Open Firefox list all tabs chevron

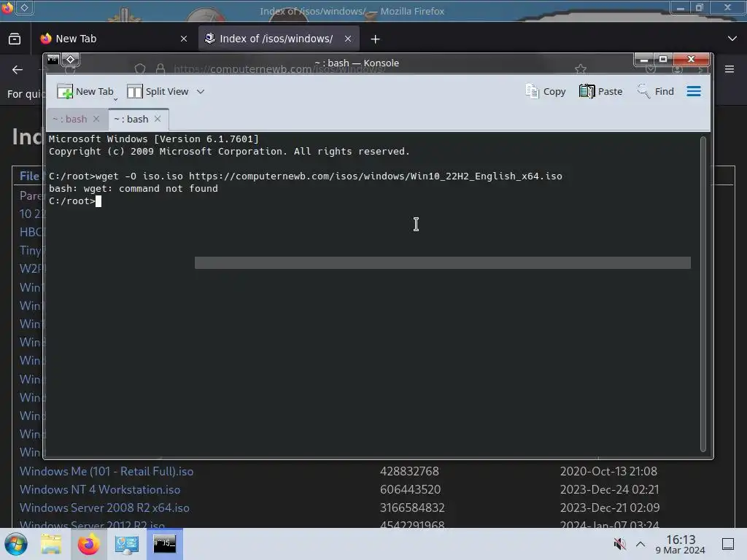(732, 39)
